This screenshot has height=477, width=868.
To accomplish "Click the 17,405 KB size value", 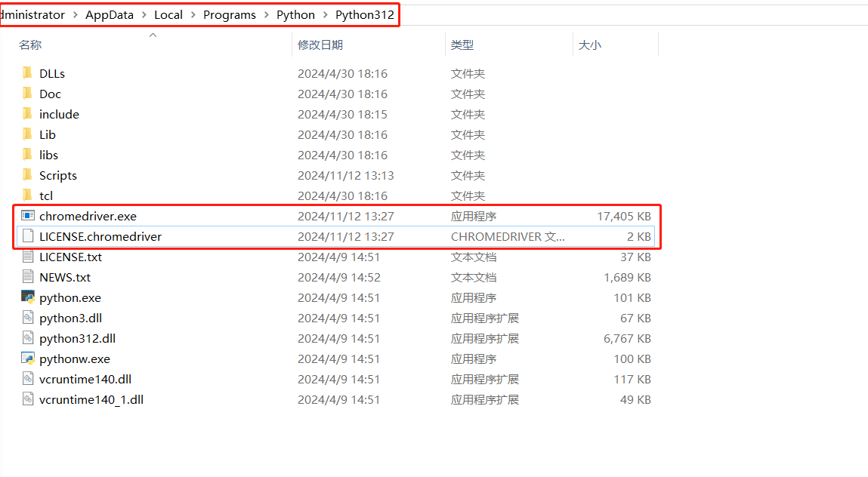I will pos(624,217).
